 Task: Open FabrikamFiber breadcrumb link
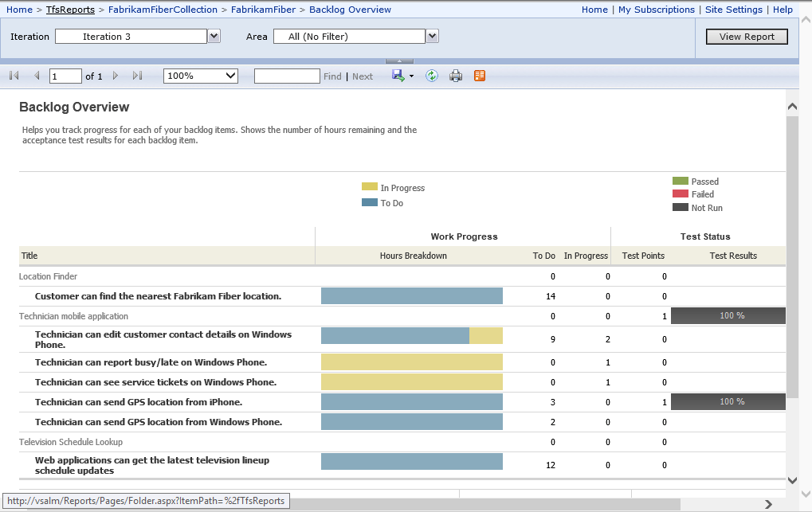(x=263, y=10)
